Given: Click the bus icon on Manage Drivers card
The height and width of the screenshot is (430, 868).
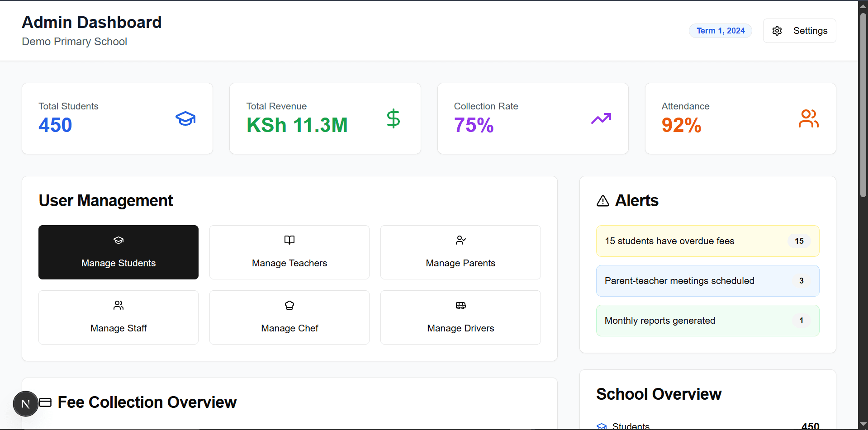Looking at the screenshot, I should (460, 305).
